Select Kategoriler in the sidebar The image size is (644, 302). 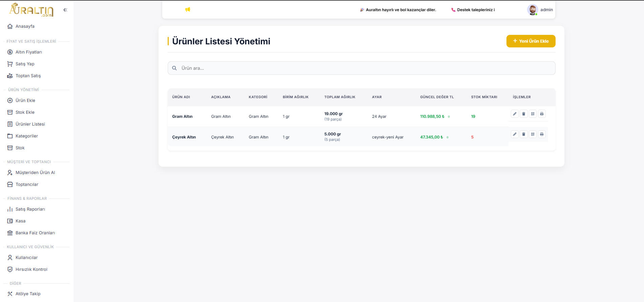click(26, 136)
